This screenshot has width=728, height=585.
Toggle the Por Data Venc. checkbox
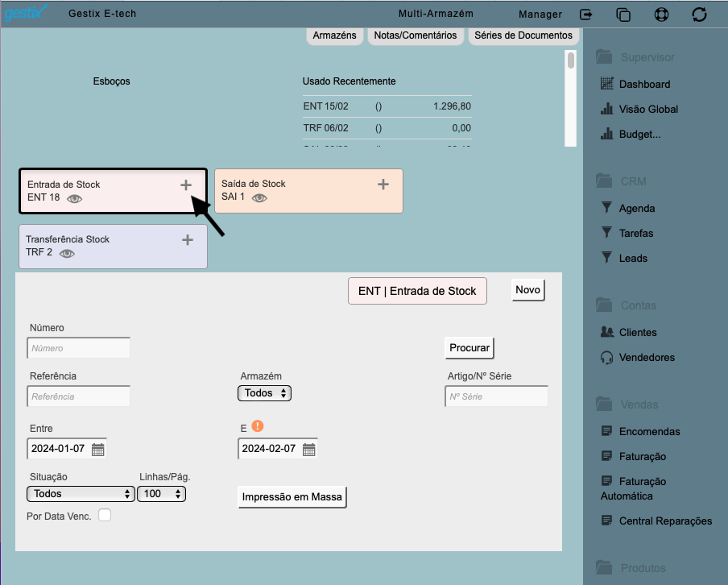coord(105,516)
